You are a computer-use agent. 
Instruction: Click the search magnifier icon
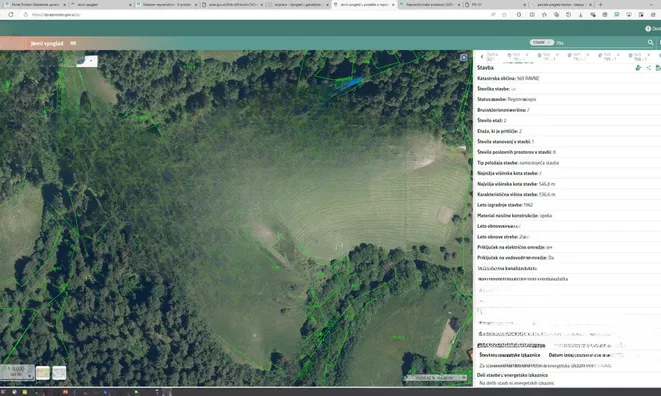650,43
